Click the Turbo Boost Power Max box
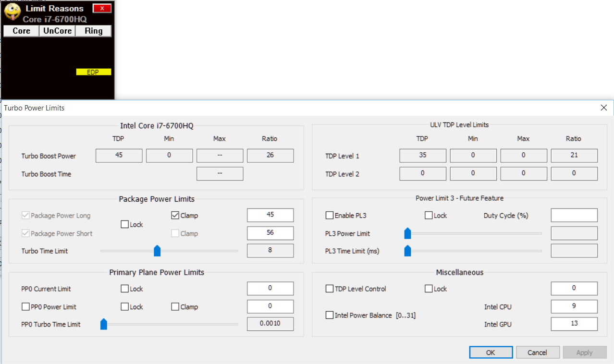The width and height of the screenshot is (614, 364). coord(220,156)
